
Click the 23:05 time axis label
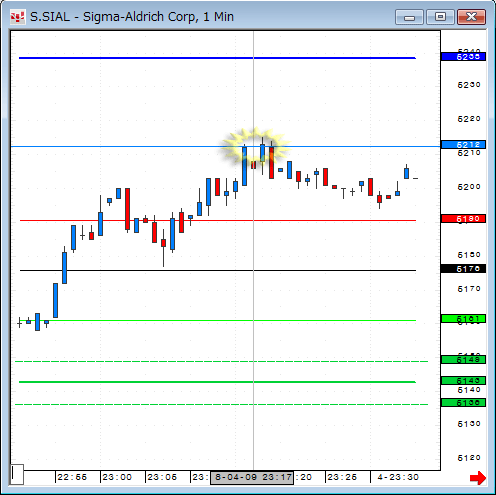(162, 477)
